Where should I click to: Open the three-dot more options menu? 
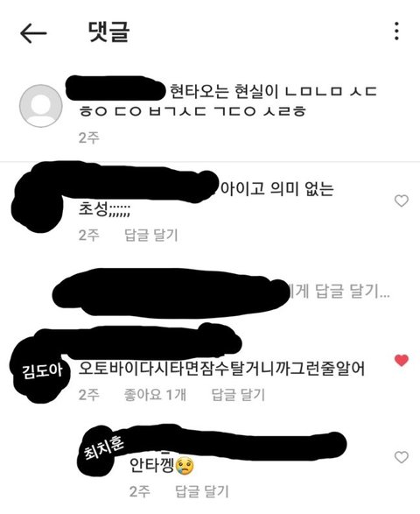click(x=396, y=32)
